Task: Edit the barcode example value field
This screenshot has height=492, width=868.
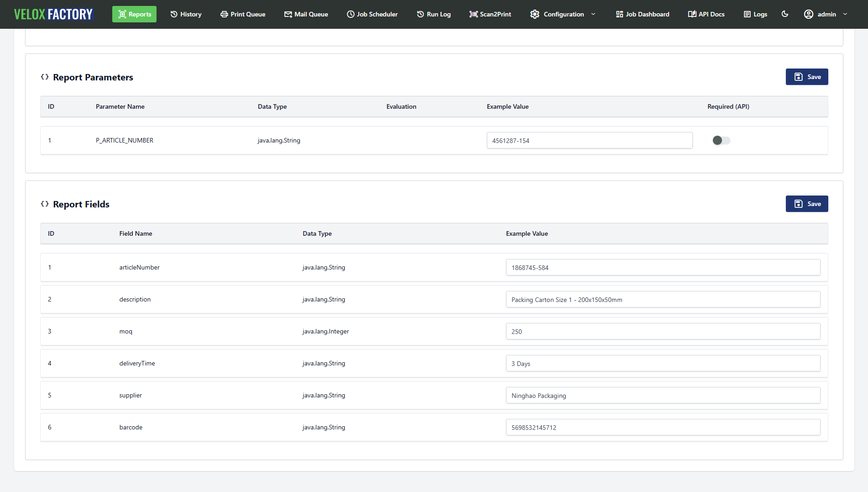Action: tap(663, 427)
